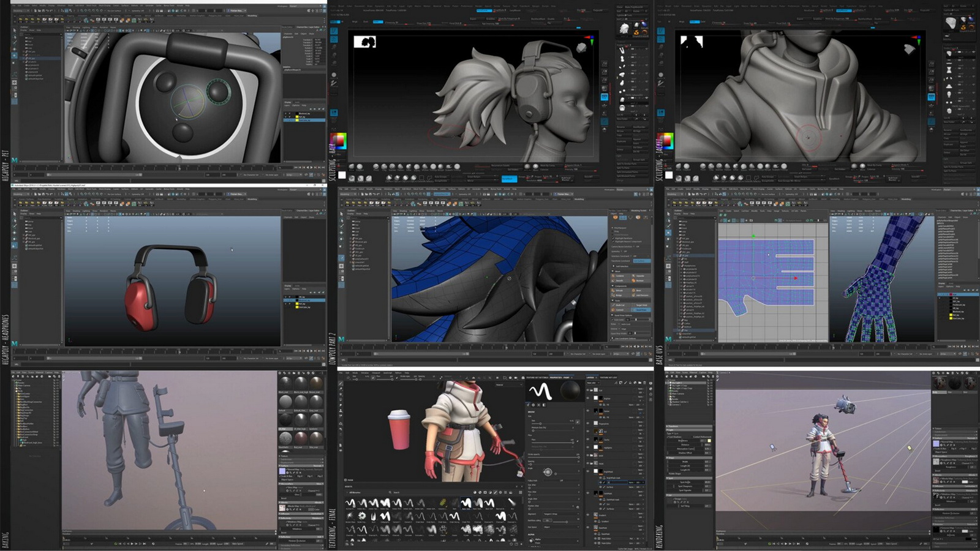The image size is (980, 551).
Task: Play the timeline in Toolbag baking window
Action: pos(132,544)
